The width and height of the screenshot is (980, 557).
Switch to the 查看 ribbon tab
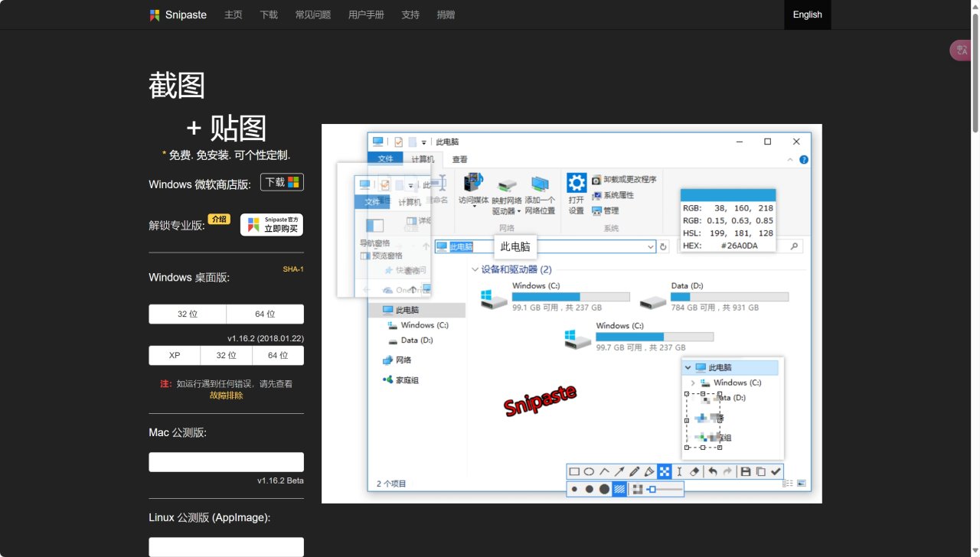(459, 159)
